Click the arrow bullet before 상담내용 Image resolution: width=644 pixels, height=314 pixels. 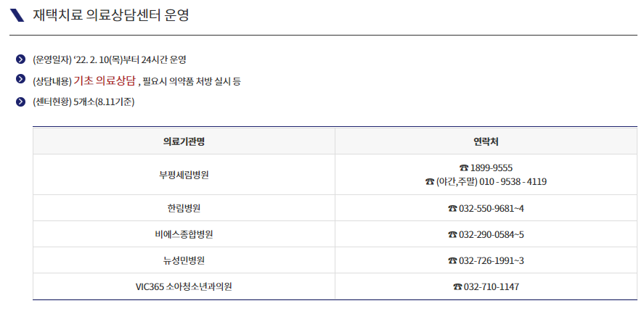point(20,78)
